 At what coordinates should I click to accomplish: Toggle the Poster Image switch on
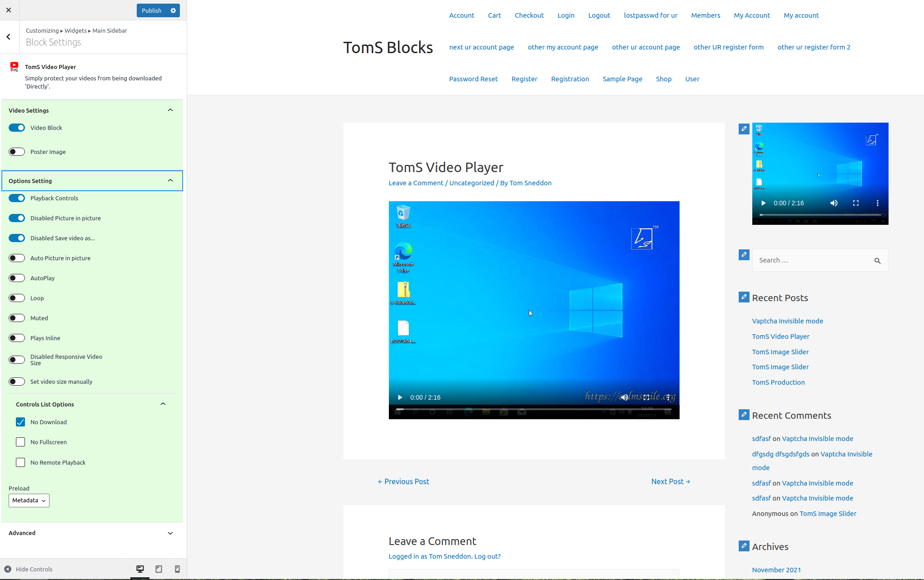tap(17, 152)
